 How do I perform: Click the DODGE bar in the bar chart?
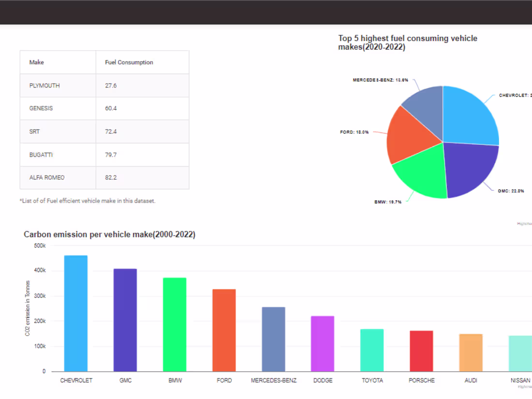click(323, 343)
